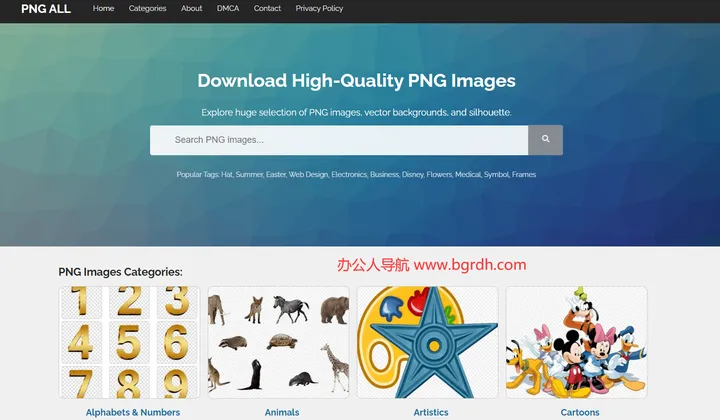The image size is (720, 420).
Task: Select the Web Design popular tag
Action: click(309, 174)
